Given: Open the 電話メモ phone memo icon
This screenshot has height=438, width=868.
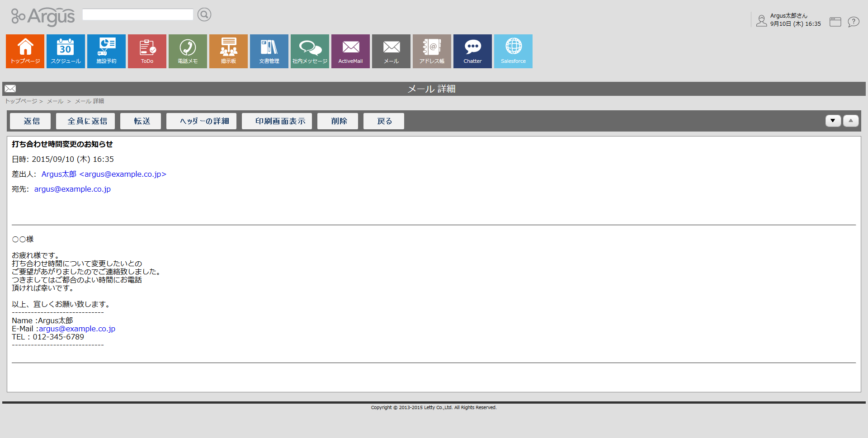Looking at the screenshot, I should coord(188,51).
